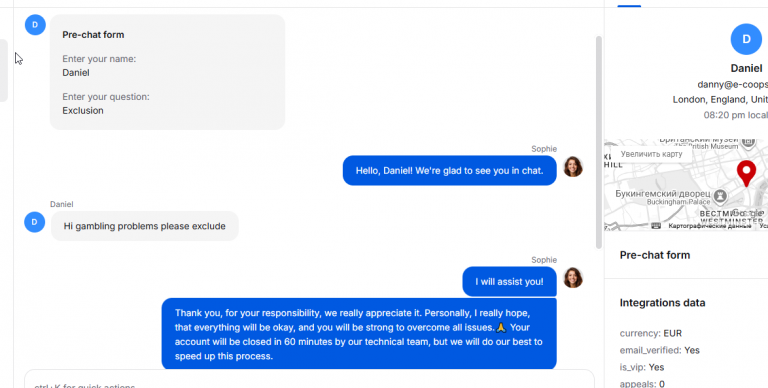
Task: Click Sophie's avatar beside the greeting message
Action: point(573,167)
